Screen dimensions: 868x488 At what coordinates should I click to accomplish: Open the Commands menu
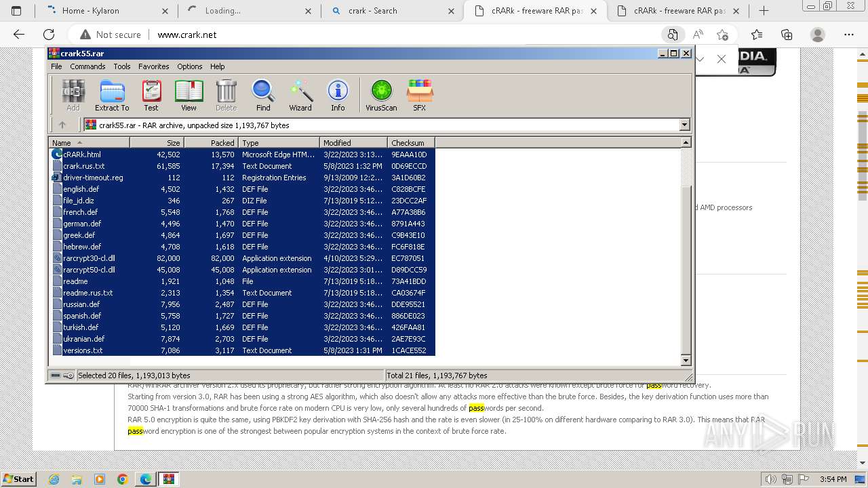pyautogui.click(x=87, y=66)
